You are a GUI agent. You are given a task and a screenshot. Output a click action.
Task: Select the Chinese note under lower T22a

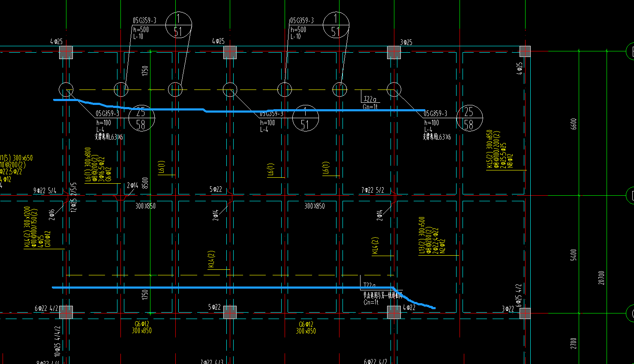[382, 295]
